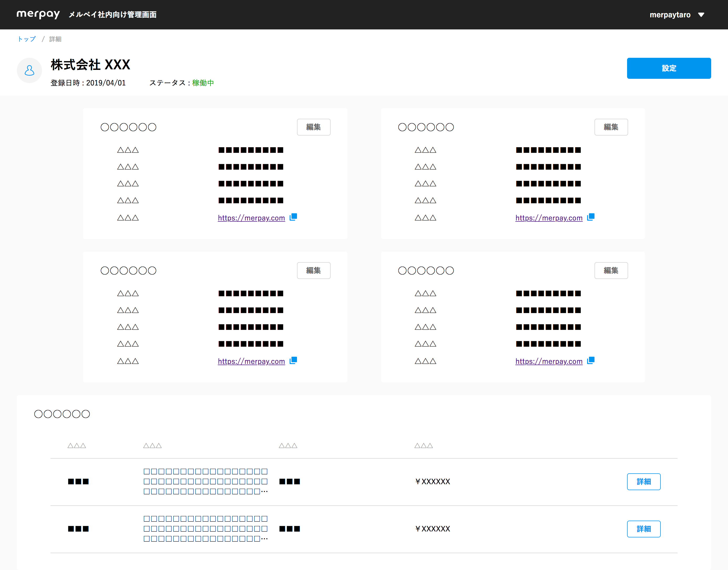Open merpay.com link in top-left card
Image resolution: width=728 pixels, height=570 pixels.
(x=252, y=218)
